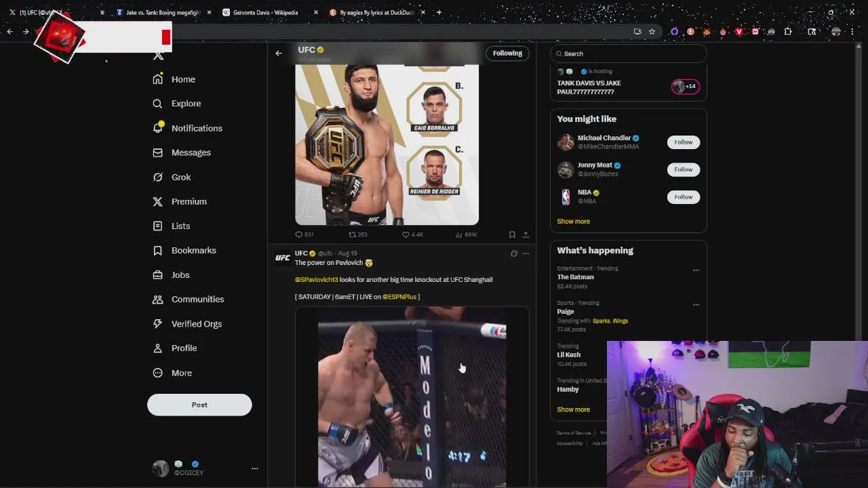Open Grok in the sidebar
The height and width of the screenshot is (488, 868).
pos(172,177)
